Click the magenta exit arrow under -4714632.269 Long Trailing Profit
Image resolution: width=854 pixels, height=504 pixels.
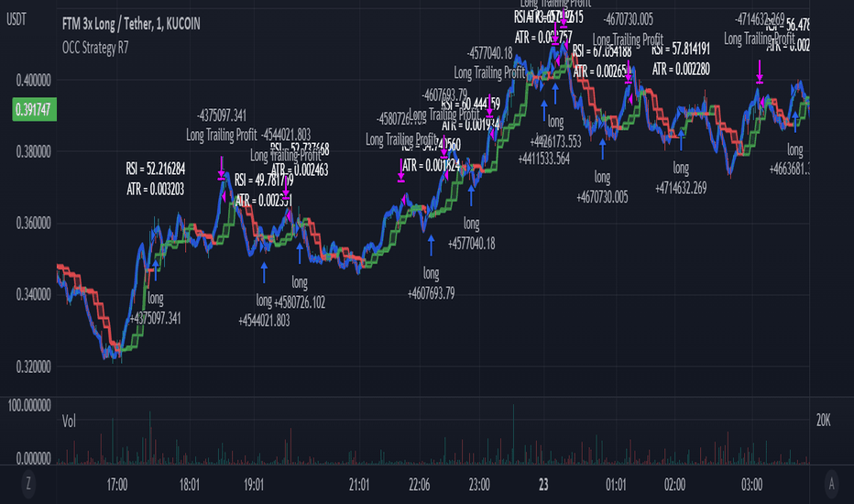(x=760, y=71)
